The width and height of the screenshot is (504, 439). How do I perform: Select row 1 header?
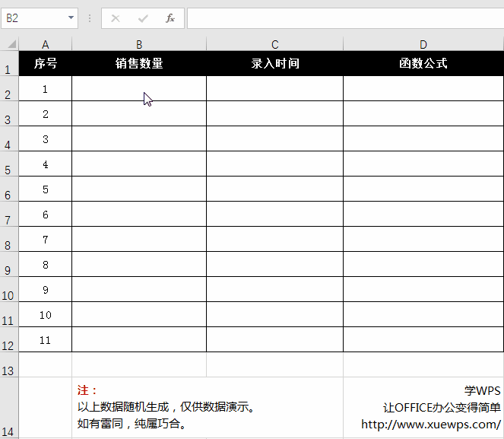(x=8, y=69)
